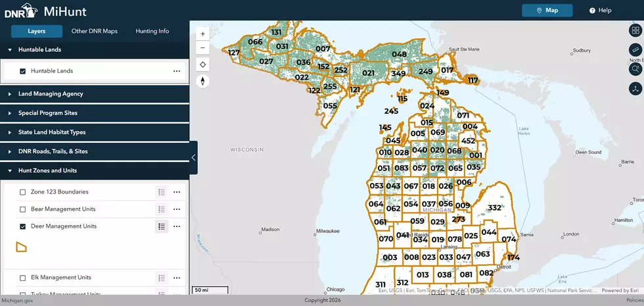Open options menu for Bear Management Units
The image size is (644, 306).
[x=177, y=209]
